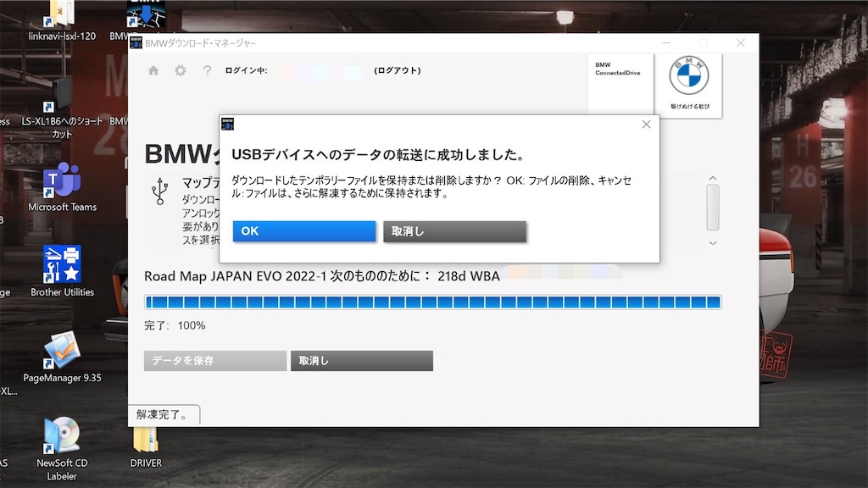Click the データを保存 save data button
The image size is (868, 488).
click(214, 360)
